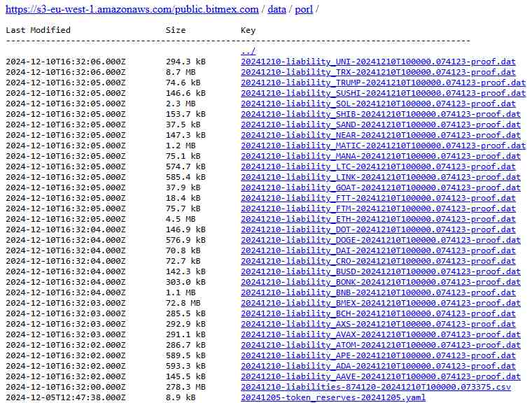The width and height of the screenshot is (532, 403).
Task: Click the Last Modified column header
Action: (x=38, y=30)
